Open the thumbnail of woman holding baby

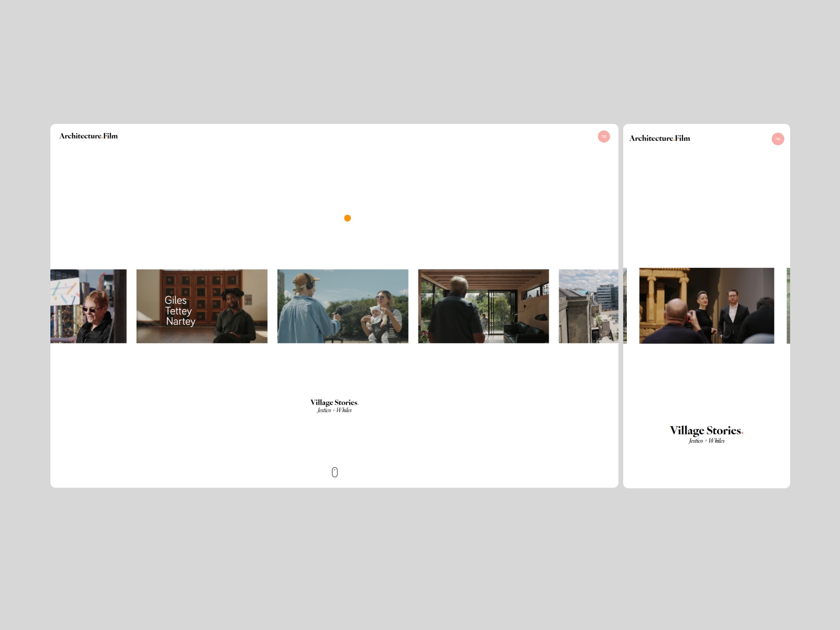343,306
